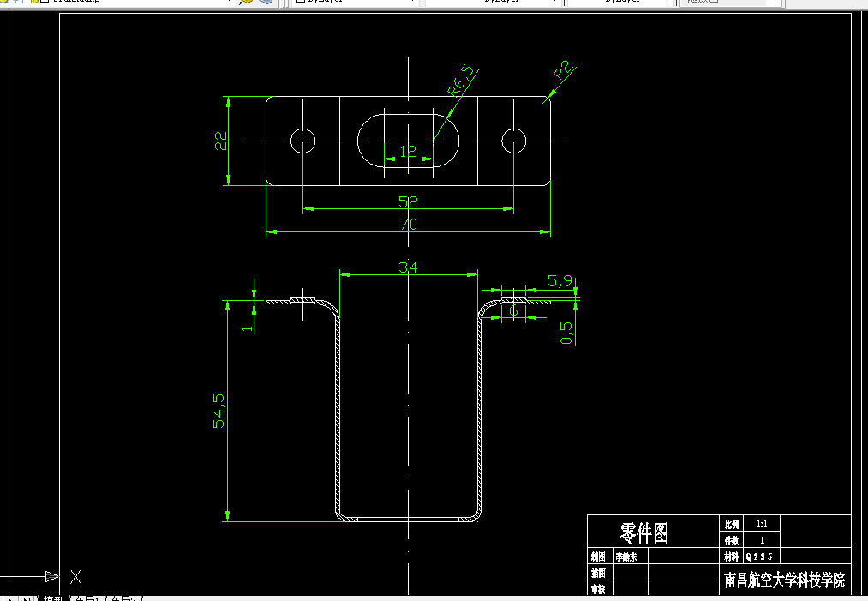The width and height of the screenshot is (868, 601).
Task: Select the 描图 label cell
Action: tap(598, 573)
